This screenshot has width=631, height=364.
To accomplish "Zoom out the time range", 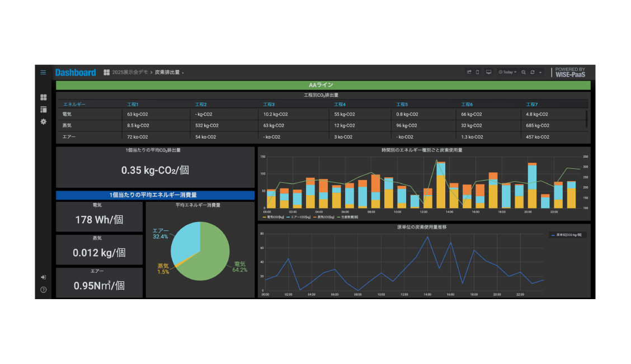I will (x=524, y=72).
